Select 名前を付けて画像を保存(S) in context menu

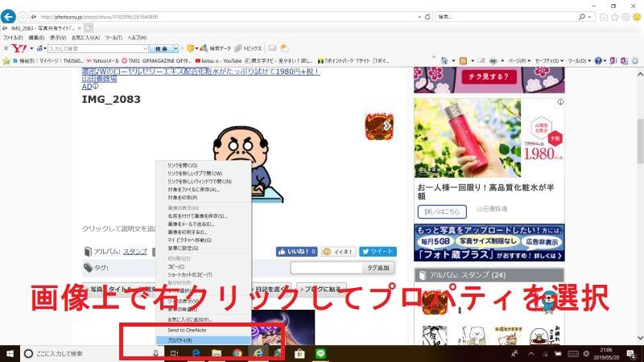[204, 216]
